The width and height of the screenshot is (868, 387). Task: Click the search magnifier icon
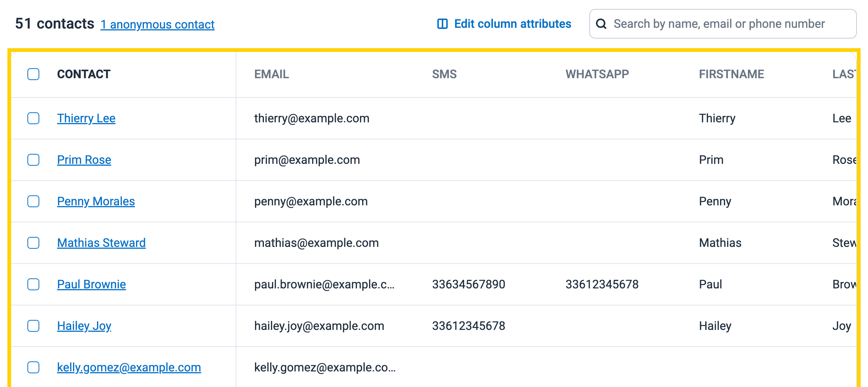pyautogui.click(x=602, y=24)
